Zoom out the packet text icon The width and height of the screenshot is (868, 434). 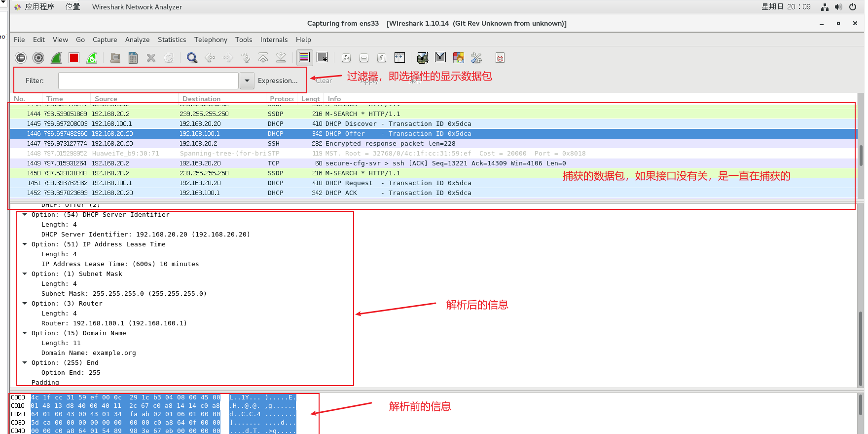[364, 58]
